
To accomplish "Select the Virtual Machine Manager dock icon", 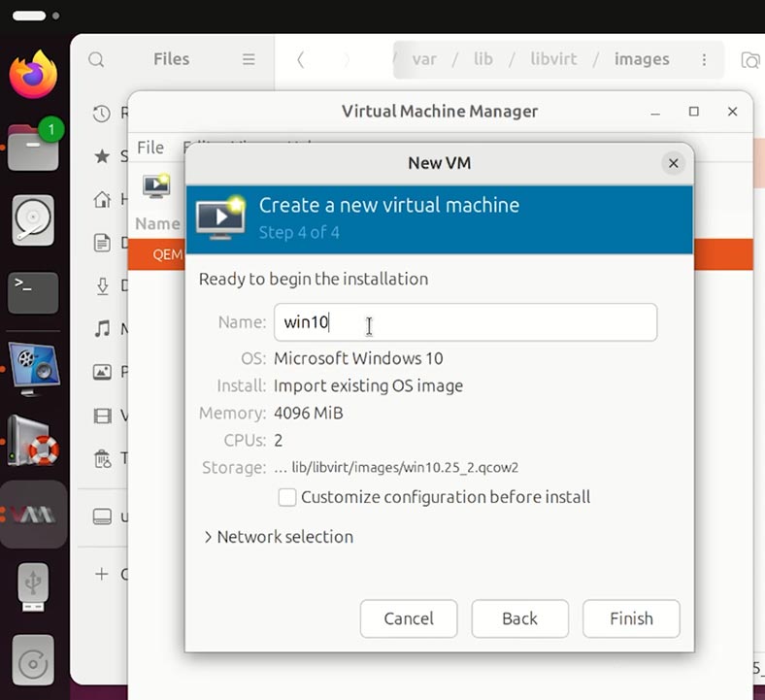I will click(x=33, y=515).
